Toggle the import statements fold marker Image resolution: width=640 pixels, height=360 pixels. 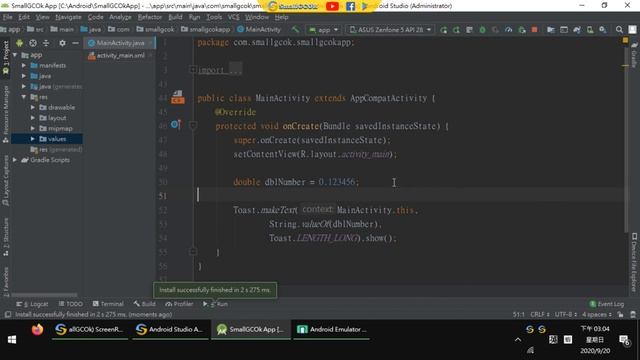193,69
